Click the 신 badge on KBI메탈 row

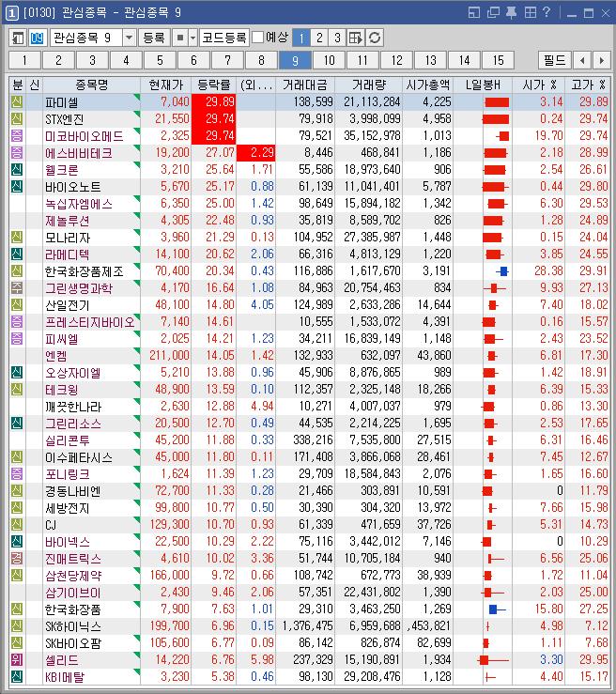(x=16, y=677)
